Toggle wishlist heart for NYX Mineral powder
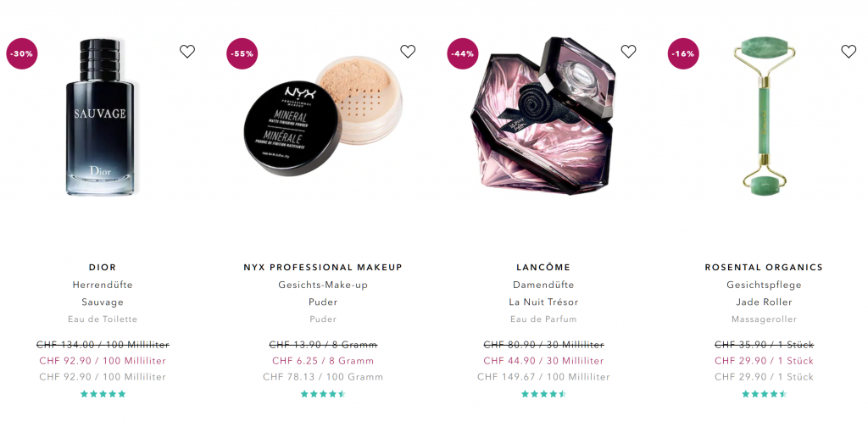 point(408,52)
